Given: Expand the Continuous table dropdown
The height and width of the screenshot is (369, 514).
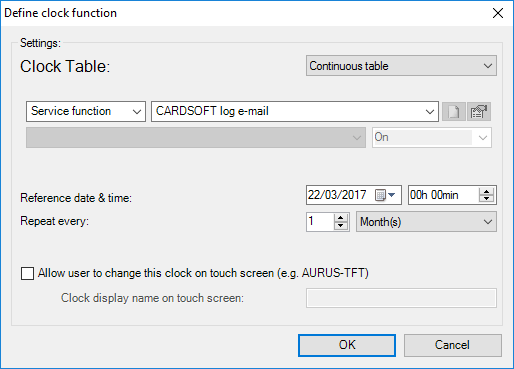Looking at the screenshot, I should (401, 66).
